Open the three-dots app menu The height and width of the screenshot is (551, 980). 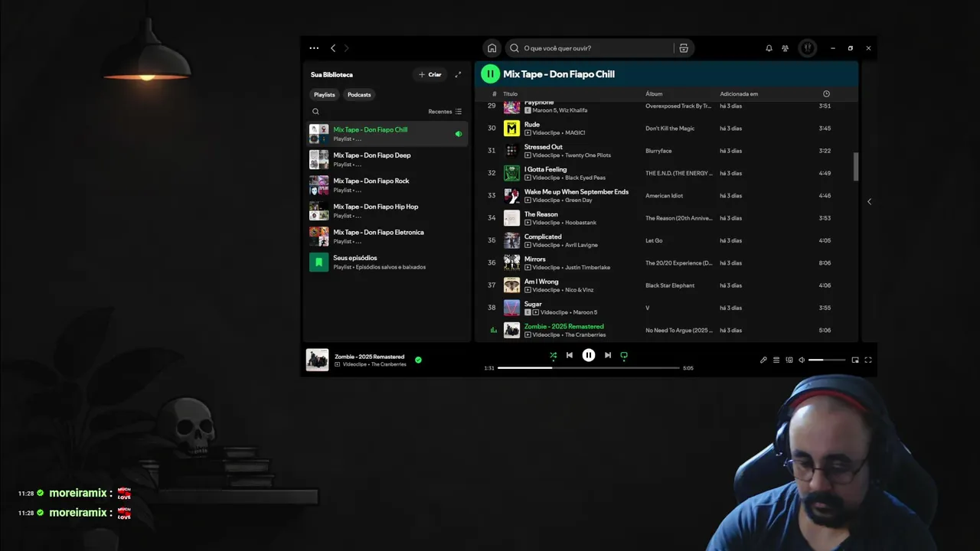tap(314, 48)
